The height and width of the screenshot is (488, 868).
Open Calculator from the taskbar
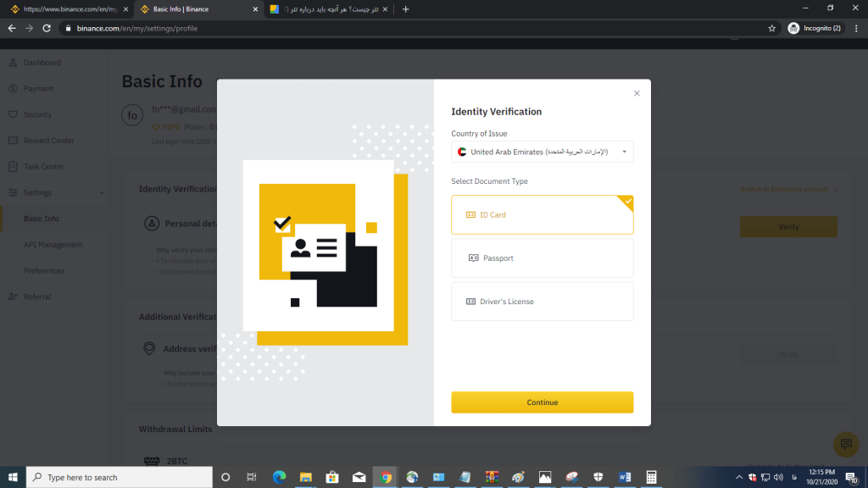(x=651, y=477)
